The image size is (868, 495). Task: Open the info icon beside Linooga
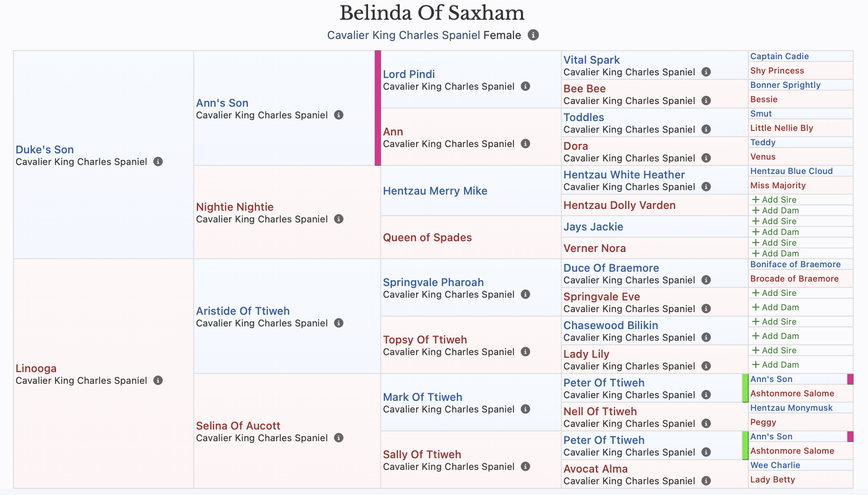point(158,380)
